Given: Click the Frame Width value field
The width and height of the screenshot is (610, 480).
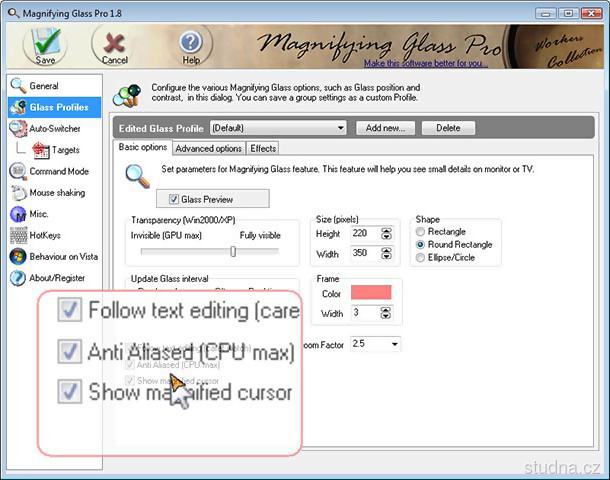Looking at the screenshot, I should pyautogui.click(x=365, y=312).
